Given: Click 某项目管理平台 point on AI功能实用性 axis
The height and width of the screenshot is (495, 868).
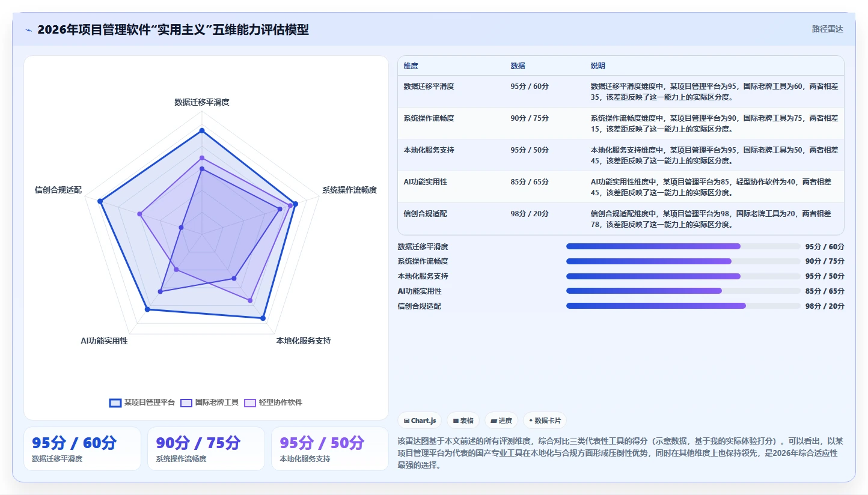Looking at the screenshot, I should click(x=148, y=310).
